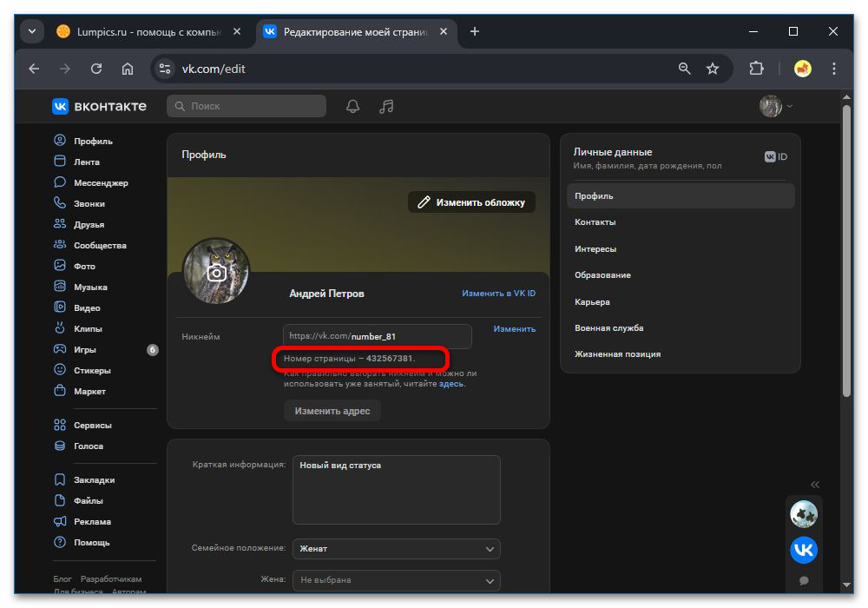Click Изменить обложку button

click(x=471, y=202)
